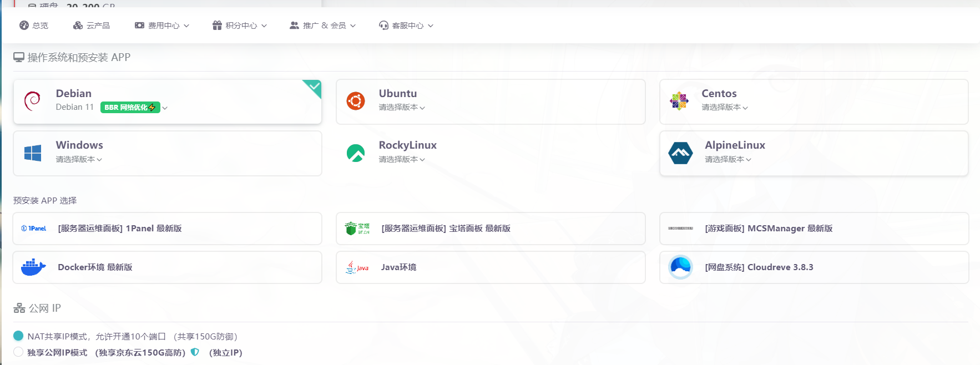
Task: Click the AlpineLinux logo icon
Action: [x=680, y=153]
